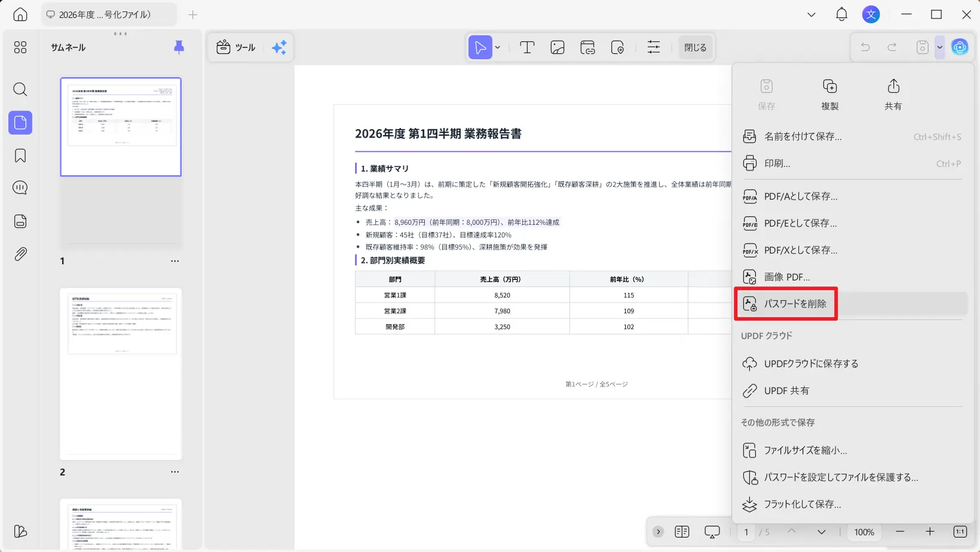This screenshot has width=980, height=552.
Task: Pin the thumbnail sidebar panel
Action: coord(179,47)
